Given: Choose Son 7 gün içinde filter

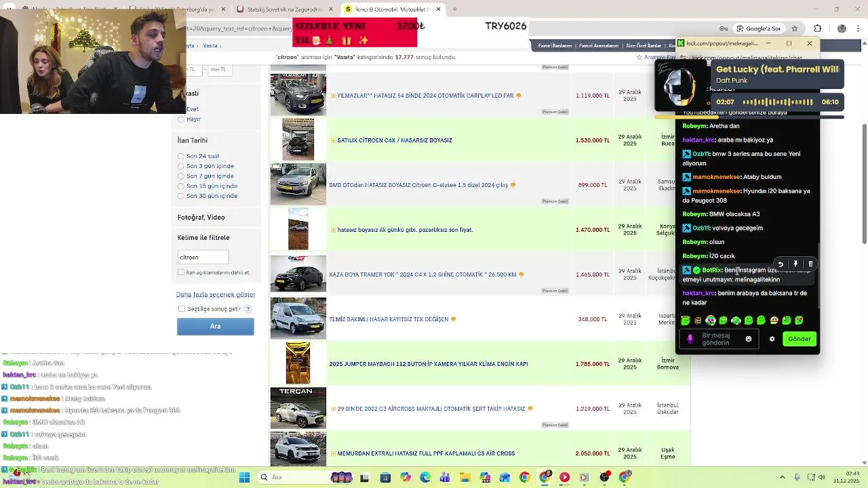Looking at the screenshot, I should point(181,176).
